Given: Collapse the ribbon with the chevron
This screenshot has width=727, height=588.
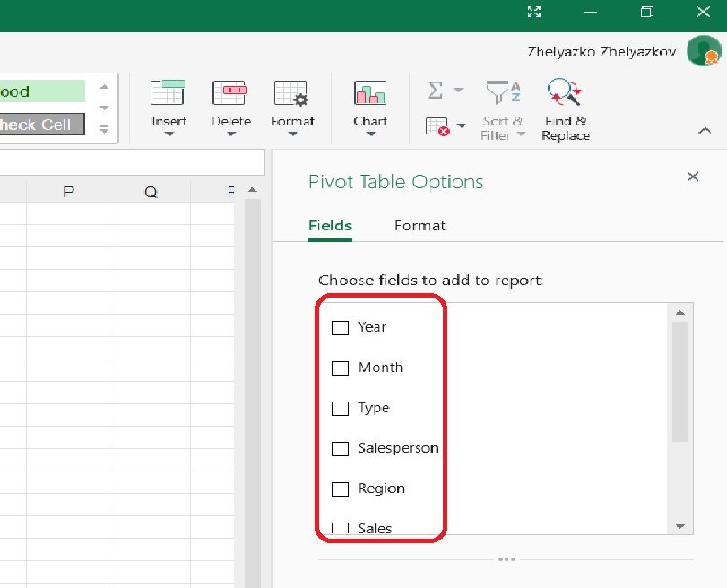Looking at the screenshot, I should click(x=705, y=130).
